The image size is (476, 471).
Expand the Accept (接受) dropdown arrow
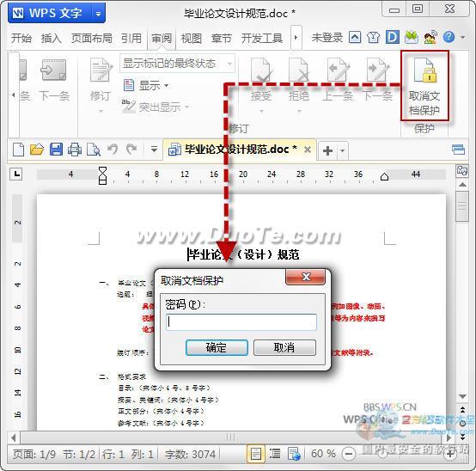[261, 111]
